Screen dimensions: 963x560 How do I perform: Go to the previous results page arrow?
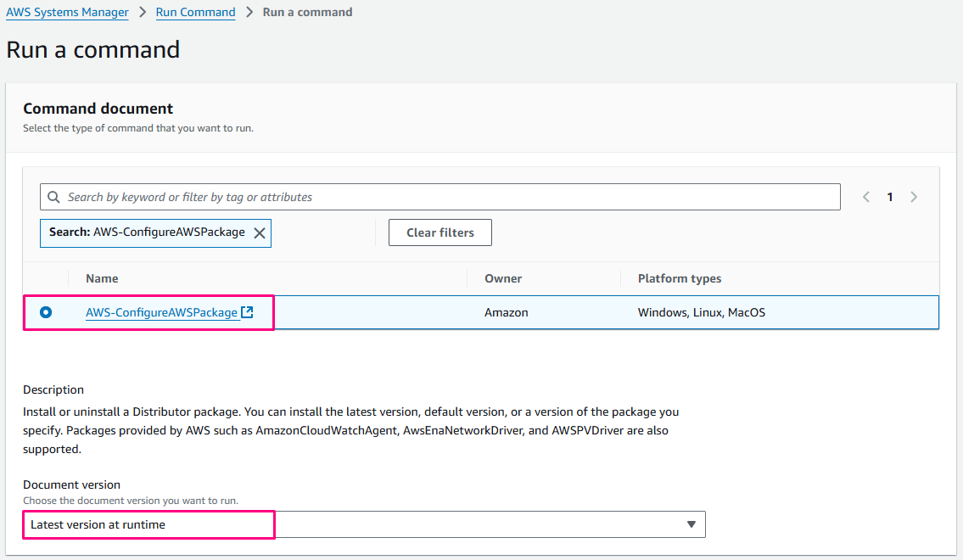(866, 197)
